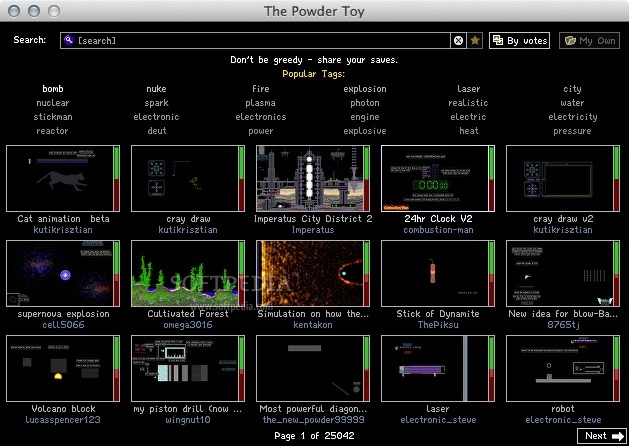View author kentakon

[313, 325]
